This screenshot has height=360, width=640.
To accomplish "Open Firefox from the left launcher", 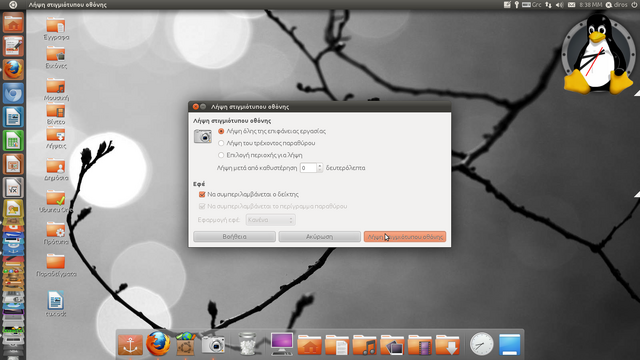I will coord(13,70).
